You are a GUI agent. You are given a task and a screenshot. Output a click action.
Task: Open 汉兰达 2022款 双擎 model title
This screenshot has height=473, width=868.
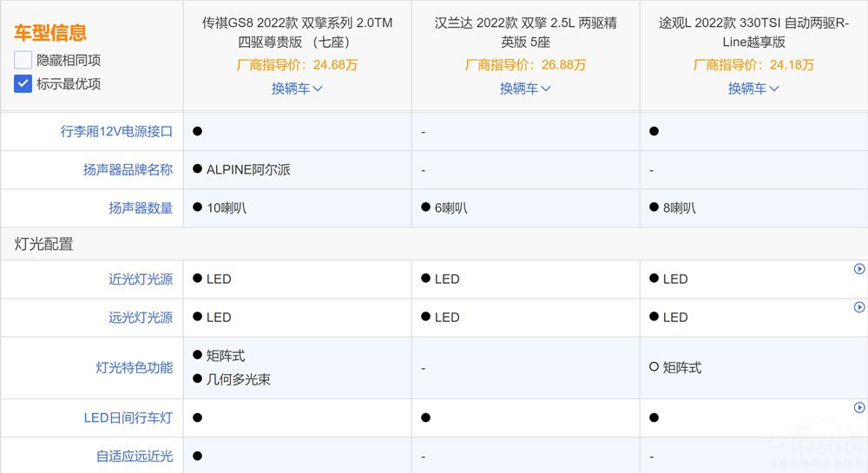click(525, 32)
